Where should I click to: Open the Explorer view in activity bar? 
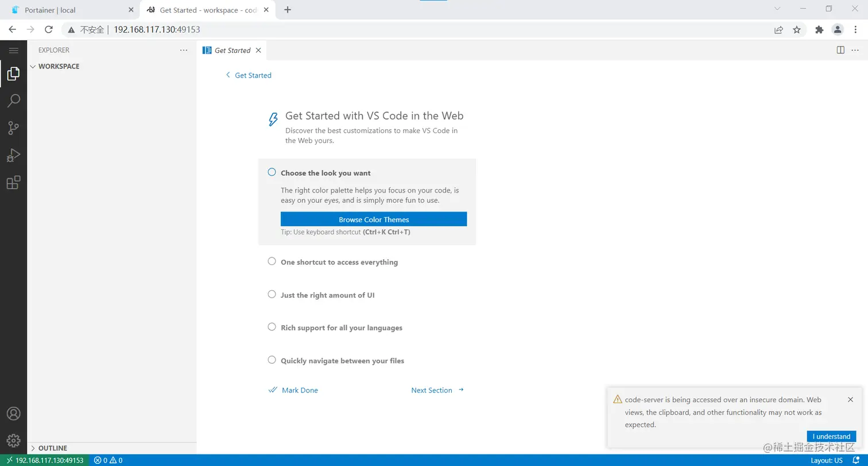13,74
